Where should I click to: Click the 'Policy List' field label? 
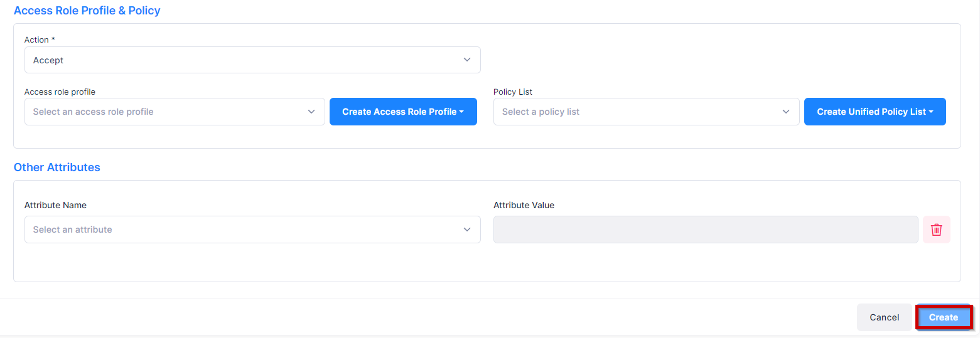click(x=512, y=92)
